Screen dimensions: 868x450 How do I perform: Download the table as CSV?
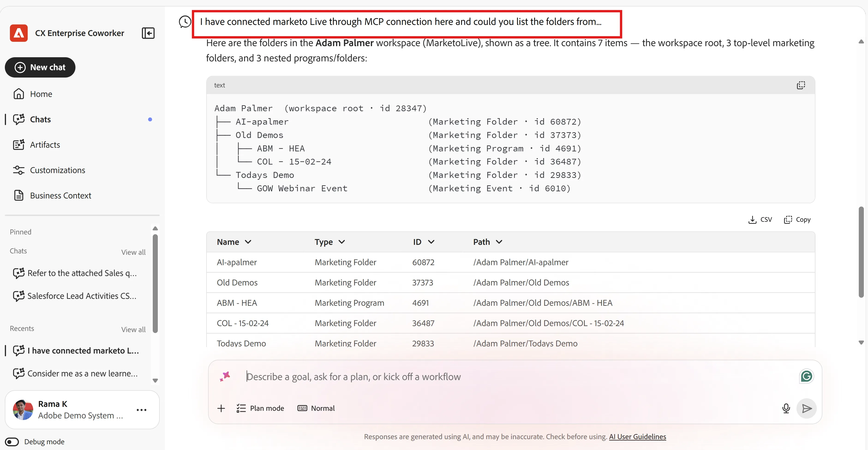click(760, 219)
